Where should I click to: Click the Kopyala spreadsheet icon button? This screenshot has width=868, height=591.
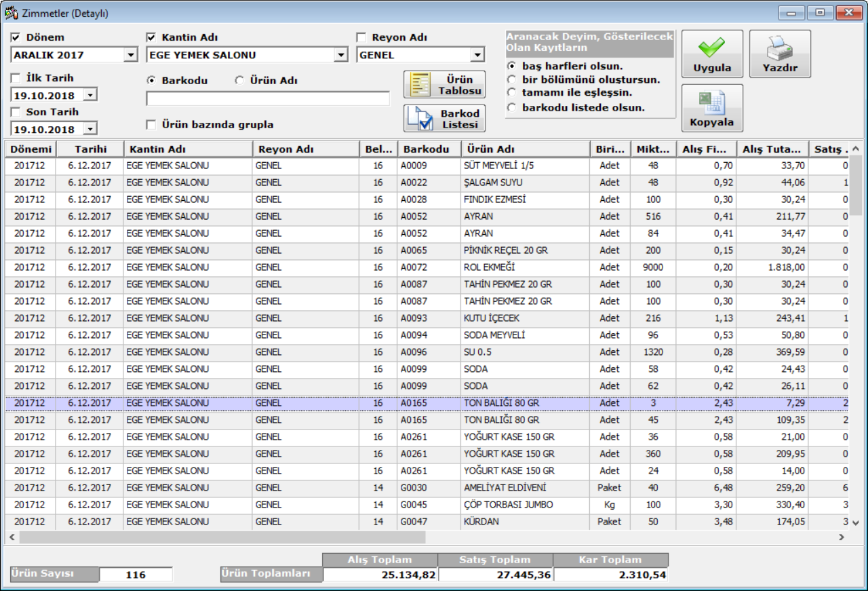click(x=712, y=108)
